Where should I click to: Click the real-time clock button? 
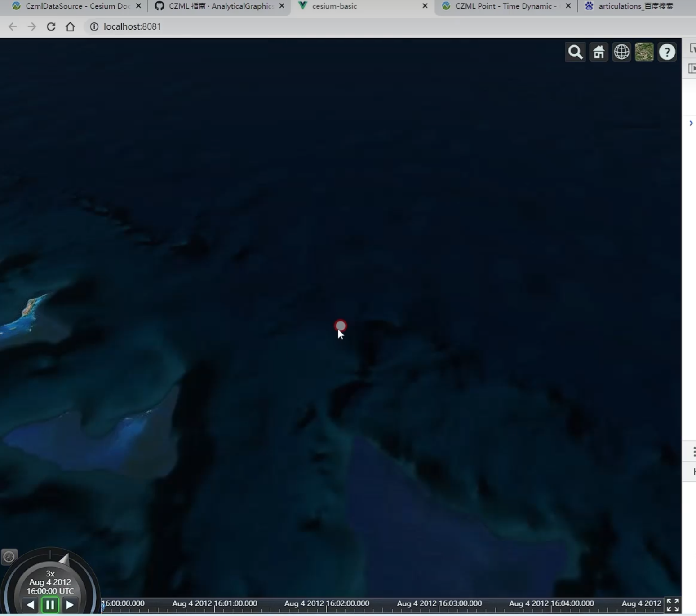click(x=9, y=557)
